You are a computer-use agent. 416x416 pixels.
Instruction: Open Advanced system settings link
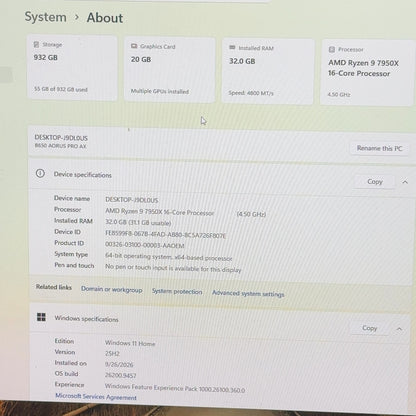pos(248,293)
